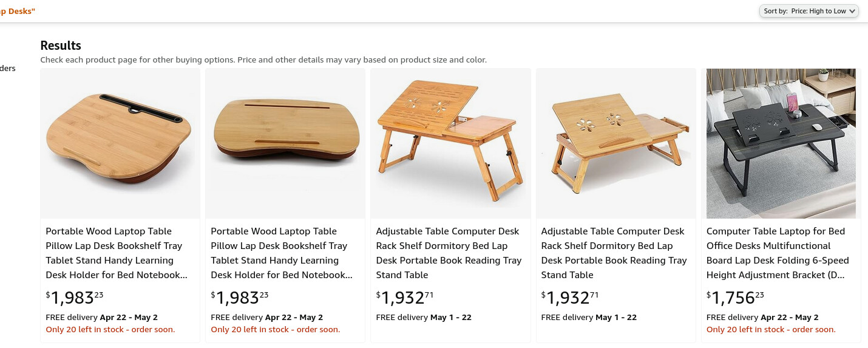Open the Sort by Price dropdown
The height and width of the screenshot is (348, 868).
point(809,11)
